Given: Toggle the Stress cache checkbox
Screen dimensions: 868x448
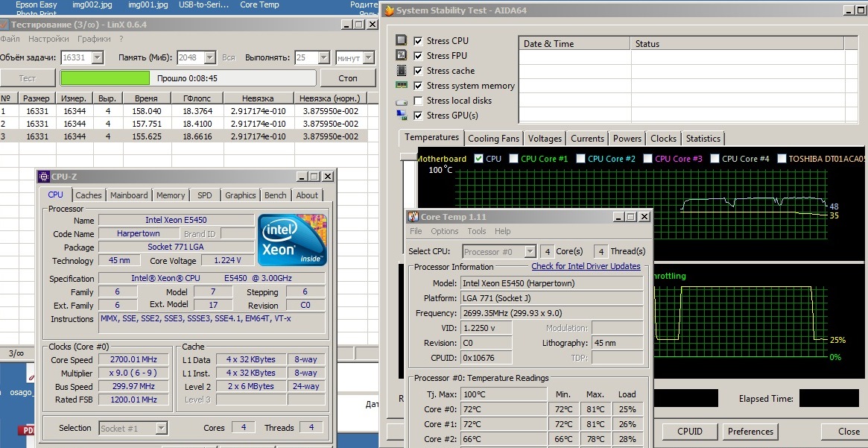Looking at the screenshot, I should (x=418, y=71).
